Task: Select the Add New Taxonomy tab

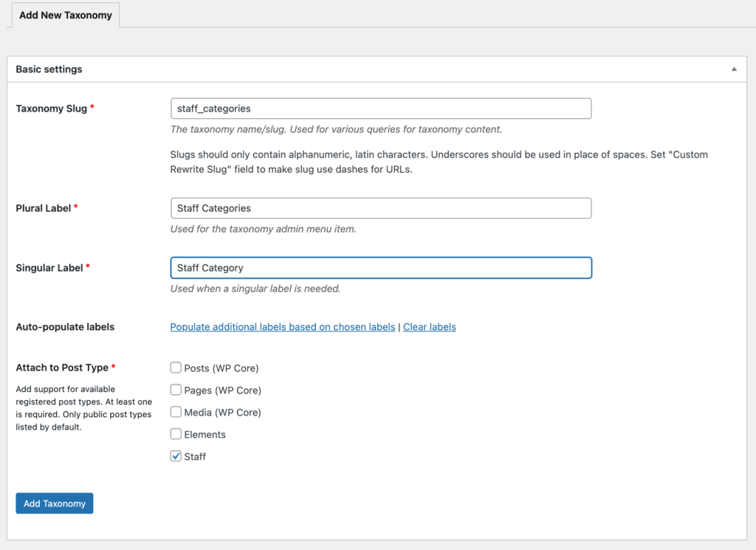Action: click(66, 16)
